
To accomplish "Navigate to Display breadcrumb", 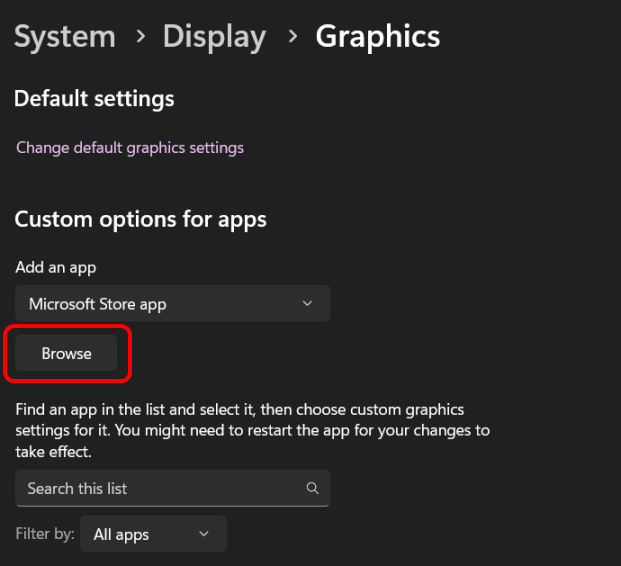I will [x=214, y=37].
